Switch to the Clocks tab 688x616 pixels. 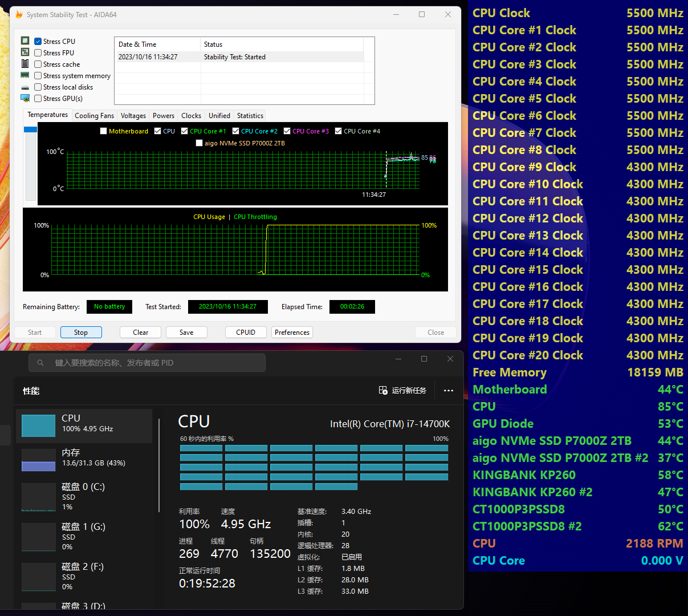(191, 115)
